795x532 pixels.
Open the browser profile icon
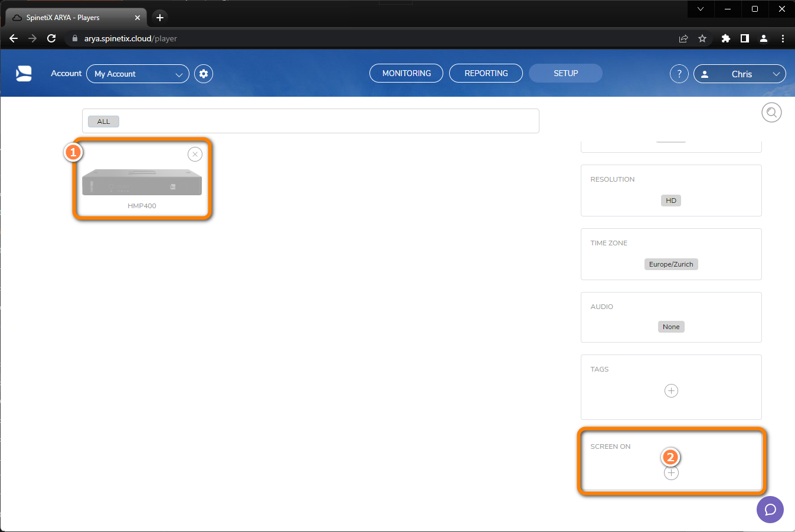click(x=764, y=38)
